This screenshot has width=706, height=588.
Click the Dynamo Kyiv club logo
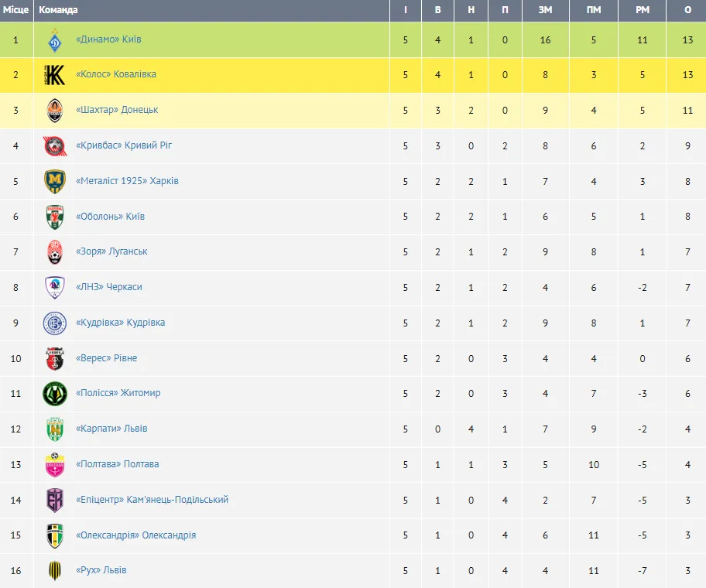[55, 40]
